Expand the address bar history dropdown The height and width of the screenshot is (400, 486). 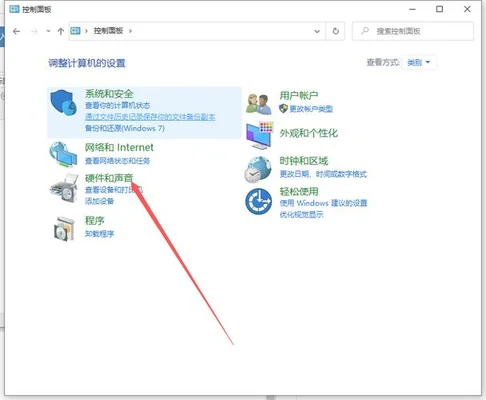(x=317, y=31)
